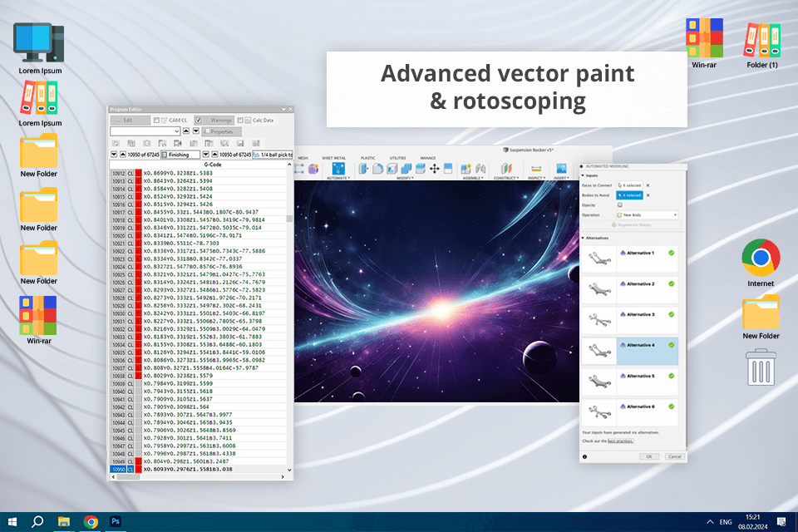The height and width of the screenshot is (532, 798).
Task: Open the INSPECT dropdown menu
Action: click(x=536, y=178)
